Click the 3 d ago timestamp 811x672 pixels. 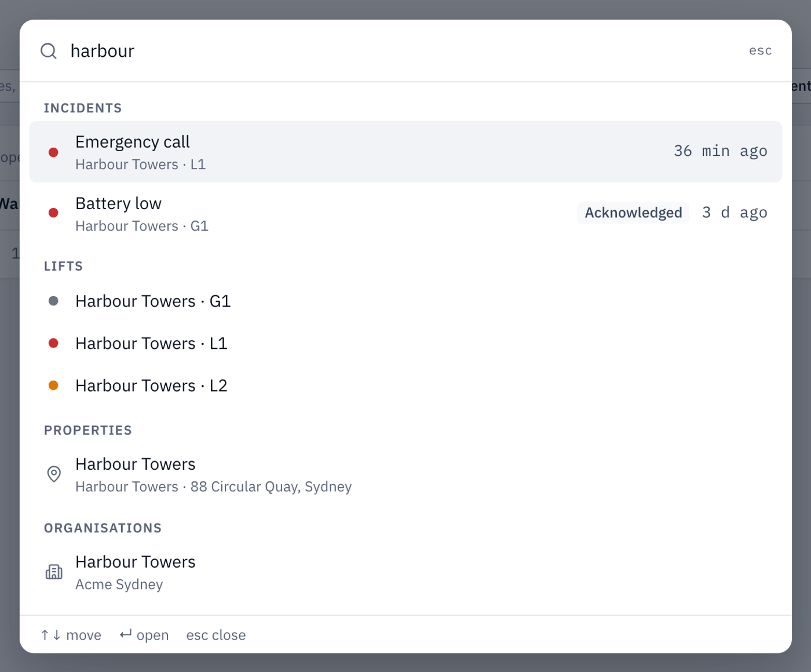[x=735, y=213]
